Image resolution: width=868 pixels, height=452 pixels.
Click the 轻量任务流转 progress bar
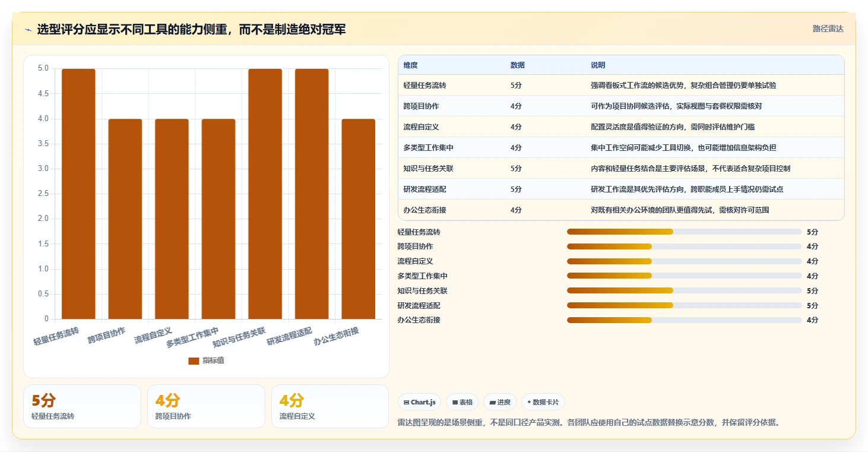point(685,232)
